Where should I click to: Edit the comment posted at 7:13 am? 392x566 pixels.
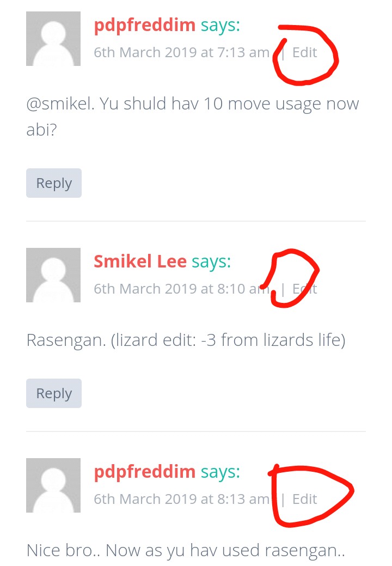pos(304,52)
